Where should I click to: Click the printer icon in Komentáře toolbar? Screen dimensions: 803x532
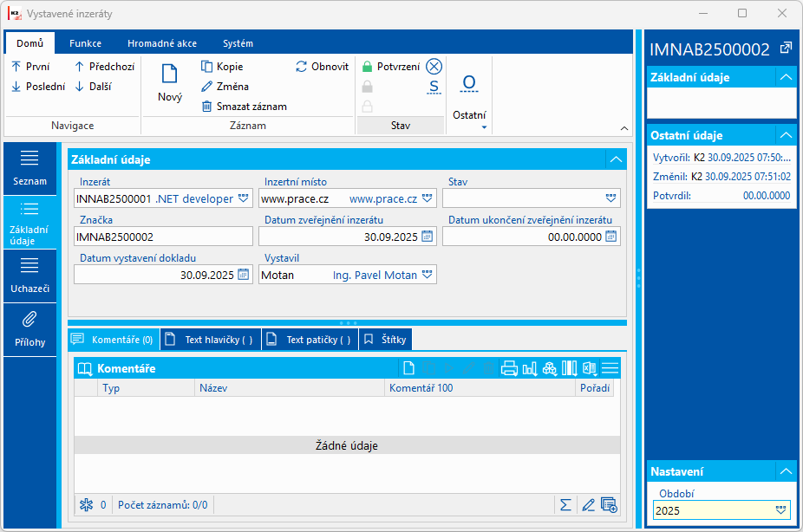509,368
